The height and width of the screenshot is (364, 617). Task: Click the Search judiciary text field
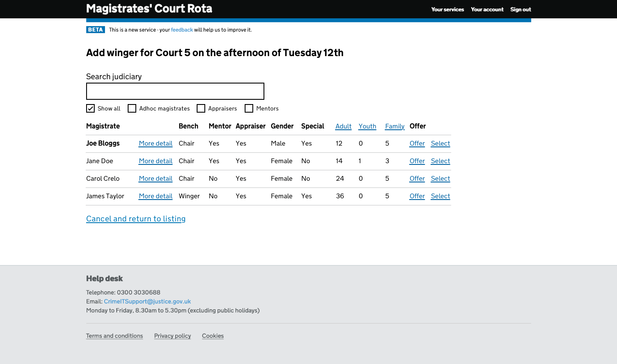(x=175, y=91)
